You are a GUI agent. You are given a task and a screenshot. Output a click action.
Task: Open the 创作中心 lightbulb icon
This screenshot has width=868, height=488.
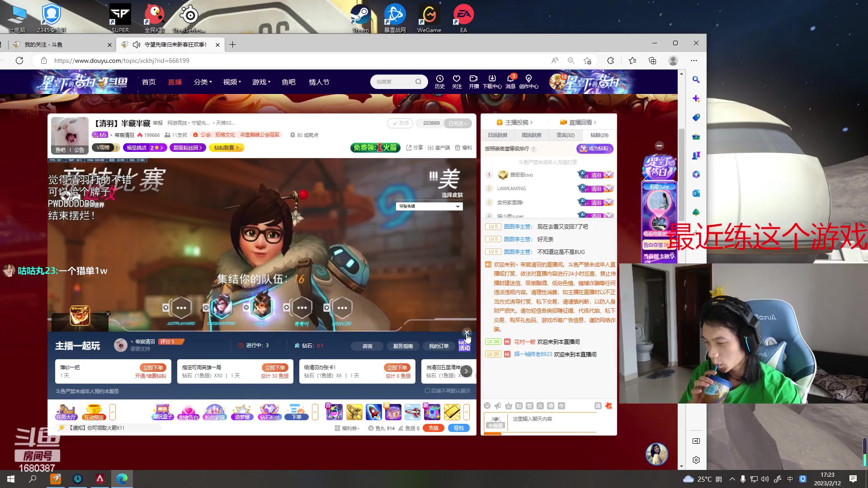point(528,81)
